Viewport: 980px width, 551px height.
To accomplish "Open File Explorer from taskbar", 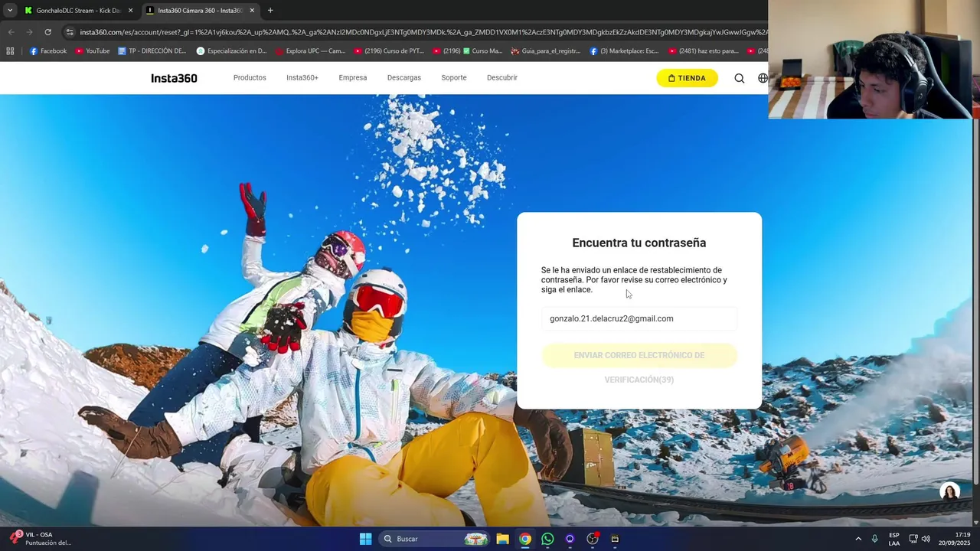I will [502, 539].
